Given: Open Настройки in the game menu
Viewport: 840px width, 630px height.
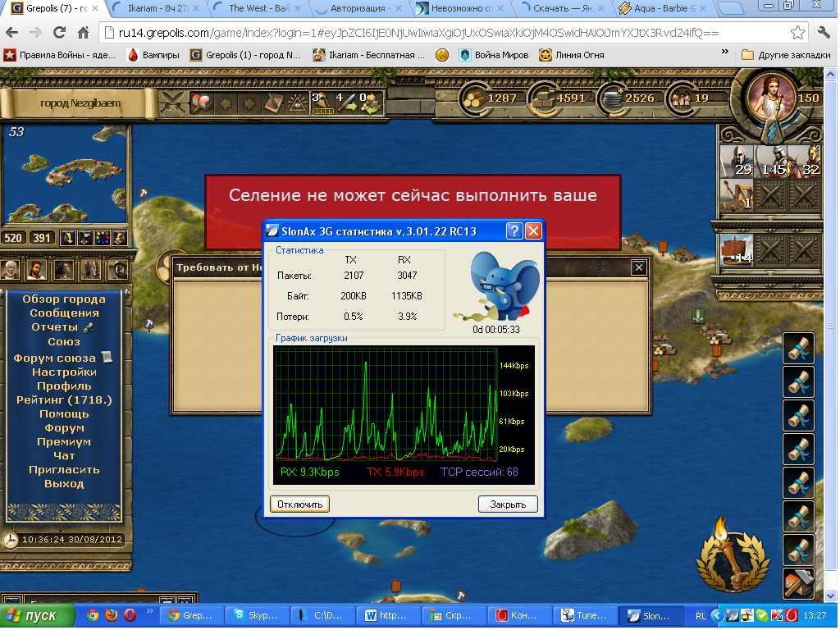Looking at the screenshot, I should 64,372.
